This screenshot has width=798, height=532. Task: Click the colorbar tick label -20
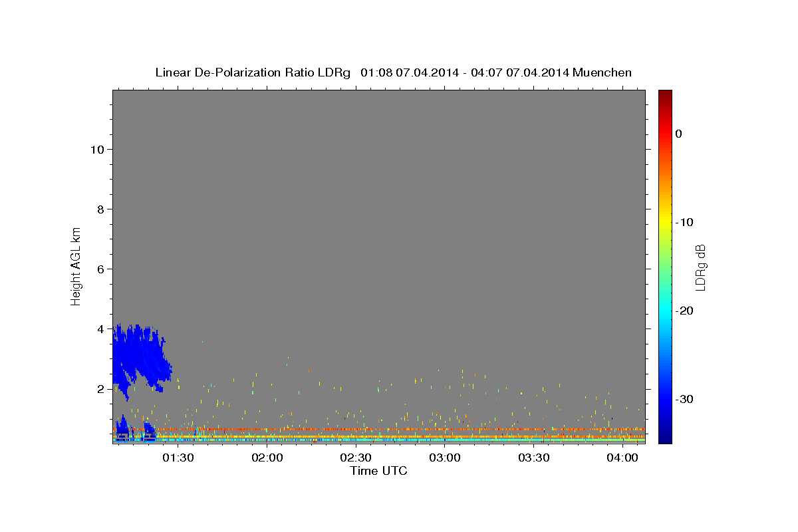point(684,311)
